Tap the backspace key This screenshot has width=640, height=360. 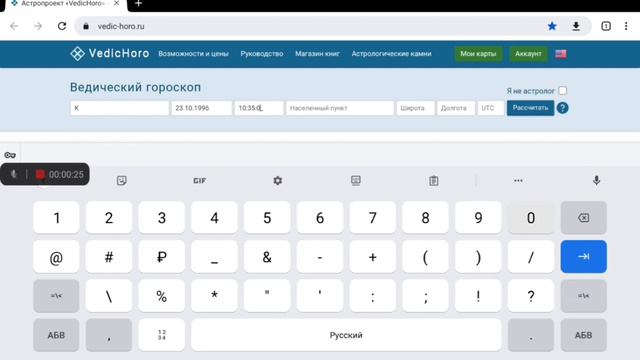tap(583, 218)
